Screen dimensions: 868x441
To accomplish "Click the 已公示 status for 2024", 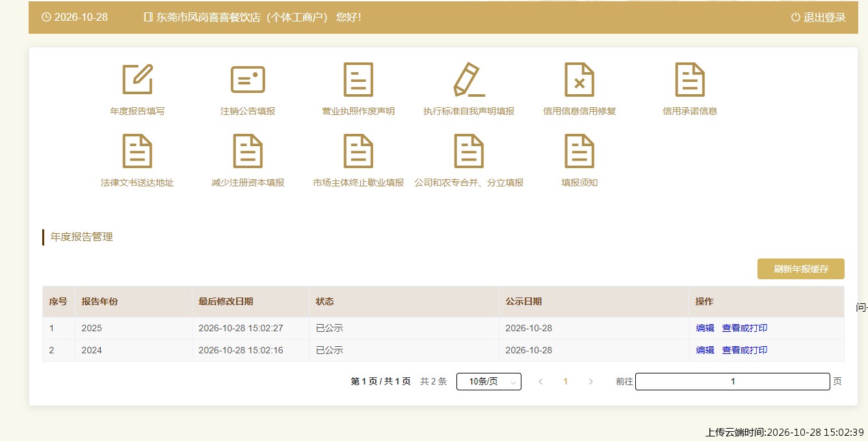I will point(329,350).
